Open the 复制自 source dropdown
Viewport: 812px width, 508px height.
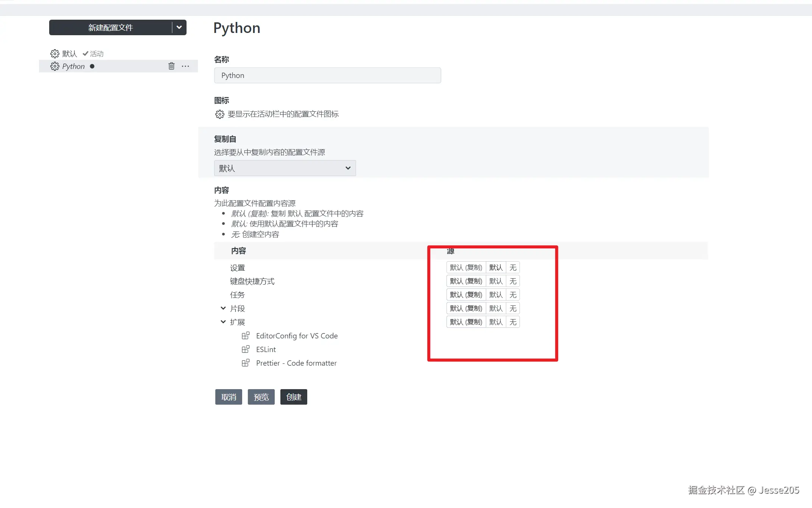pyautogui.click(x=285, y=168)
